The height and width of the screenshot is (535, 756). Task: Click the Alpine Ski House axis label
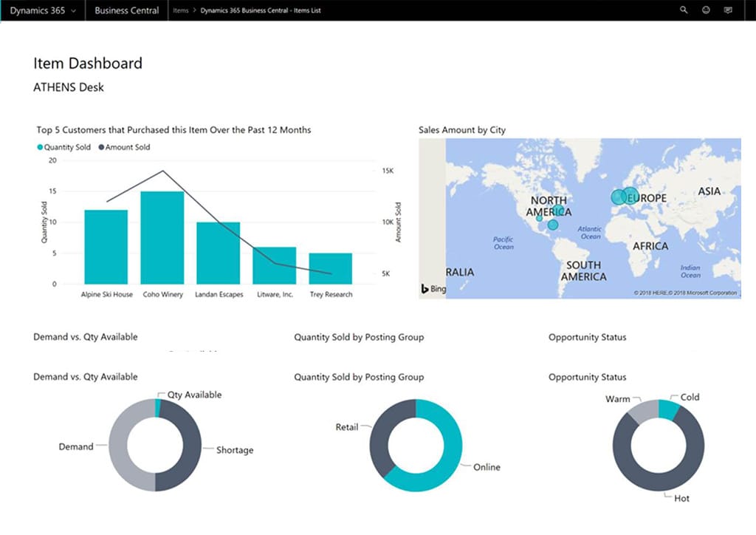[x=106, y=294]
